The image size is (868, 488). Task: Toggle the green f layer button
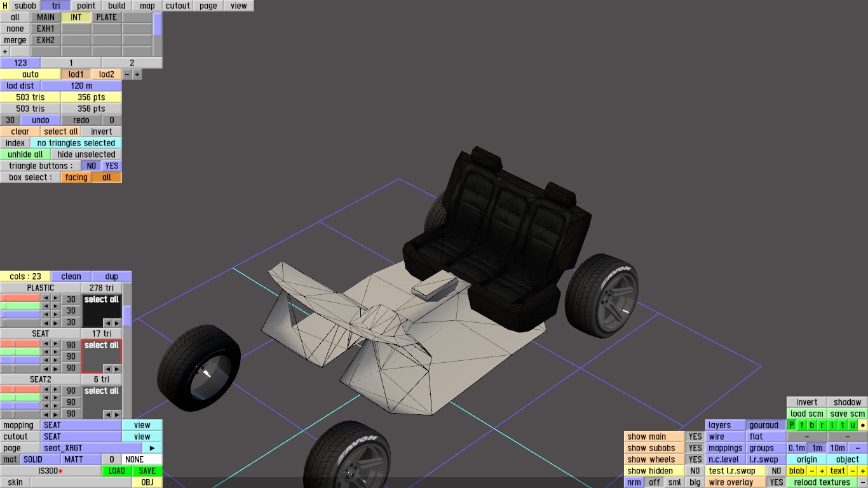(x=802, y=425)
